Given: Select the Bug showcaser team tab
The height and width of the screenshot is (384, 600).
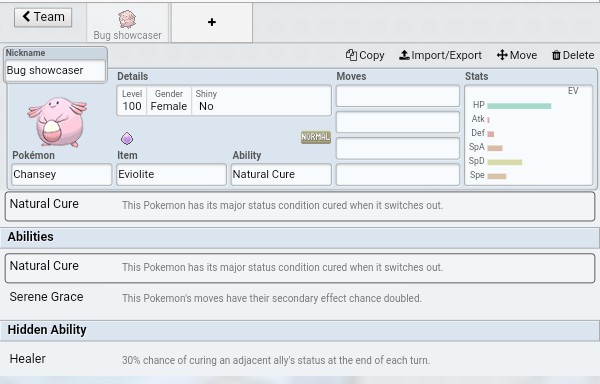Looking at the screenshot, I should (127, 23).
